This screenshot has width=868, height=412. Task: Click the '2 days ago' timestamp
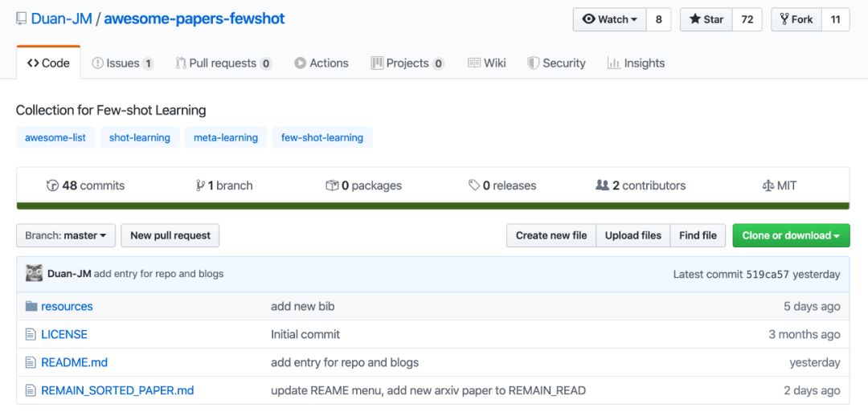(x=812, y=390)
